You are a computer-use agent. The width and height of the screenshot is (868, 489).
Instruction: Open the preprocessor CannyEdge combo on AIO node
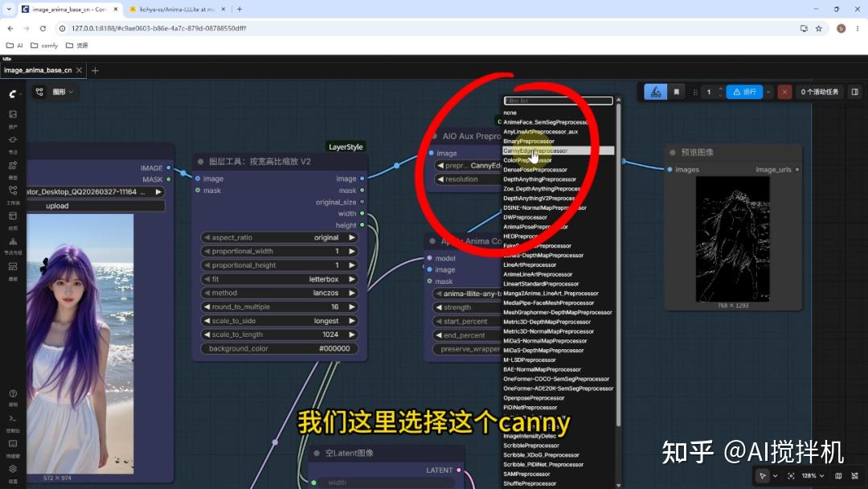point(469,166)
